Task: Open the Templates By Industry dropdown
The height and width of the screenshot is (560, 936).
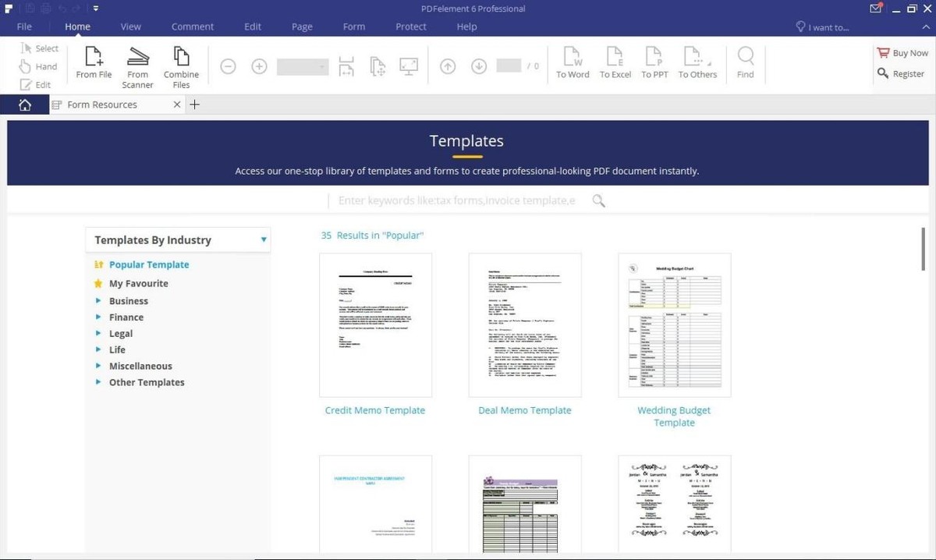Action: [x=178, y=239]
